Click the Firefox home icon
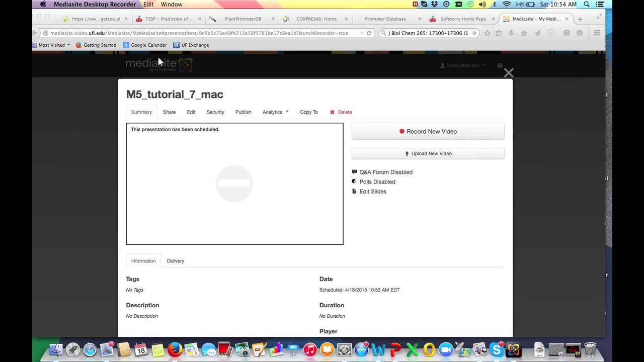This screenshot has width=644, height=362. point(524,33)
